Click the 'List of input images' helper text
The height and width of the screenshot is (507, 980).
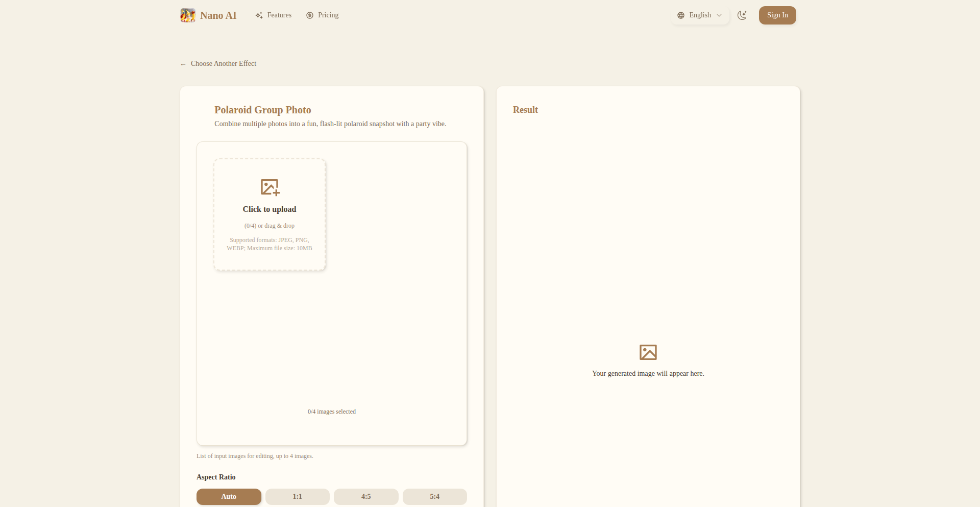tap(255, 456)
